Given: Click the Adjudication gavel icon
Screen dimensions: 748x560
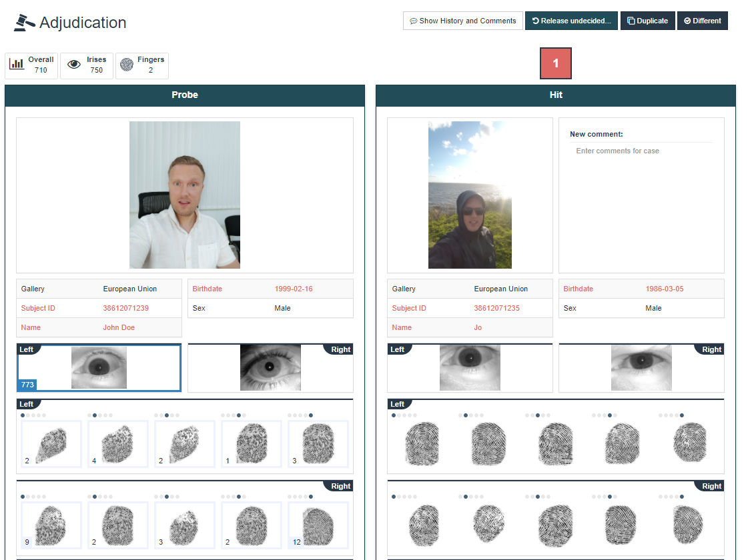Looking at the screenshot, I should [24, 23].
